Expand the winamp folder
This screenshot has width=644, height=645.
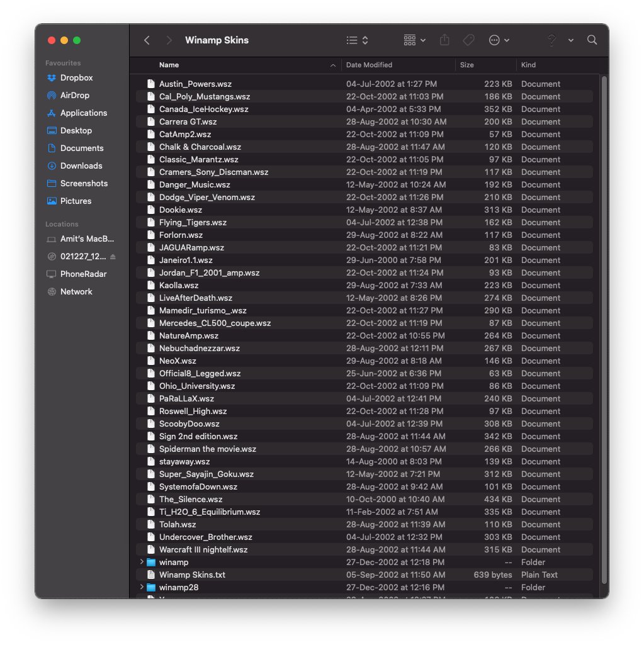pyautogui.click(x=142, y=562)
